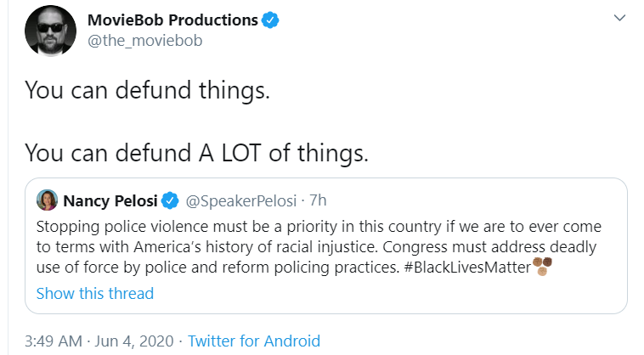The width and height of the screenshot is (644, 355).
Task: Select the Jun 4, 2020 date
Action: click(133, 341)
